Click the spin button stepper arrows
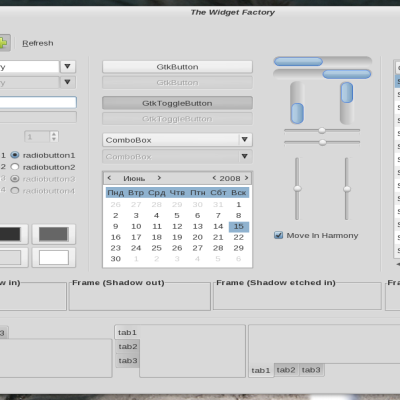 point(54,136)
